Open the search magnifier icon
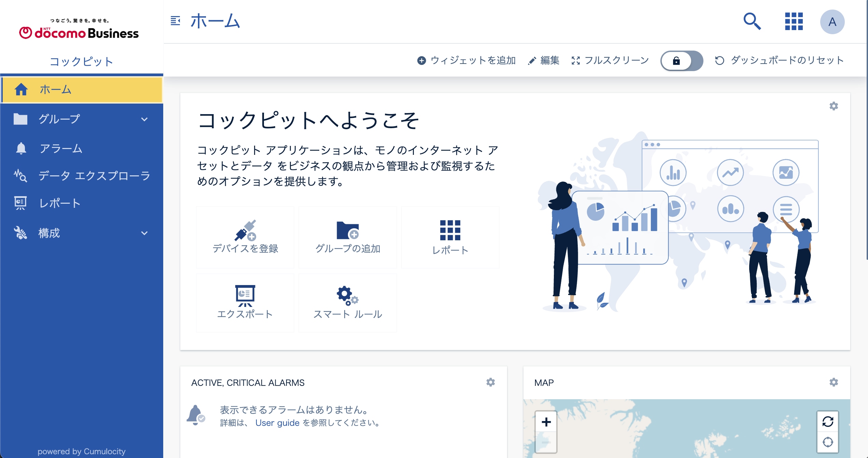 752,22
